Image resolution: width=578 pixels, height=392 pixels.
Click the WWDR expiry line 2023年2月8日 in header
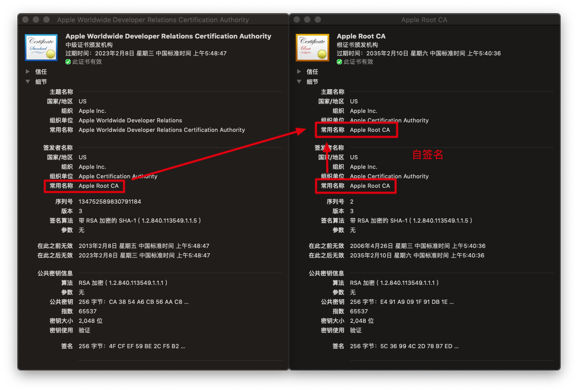(x=146, y=53)
